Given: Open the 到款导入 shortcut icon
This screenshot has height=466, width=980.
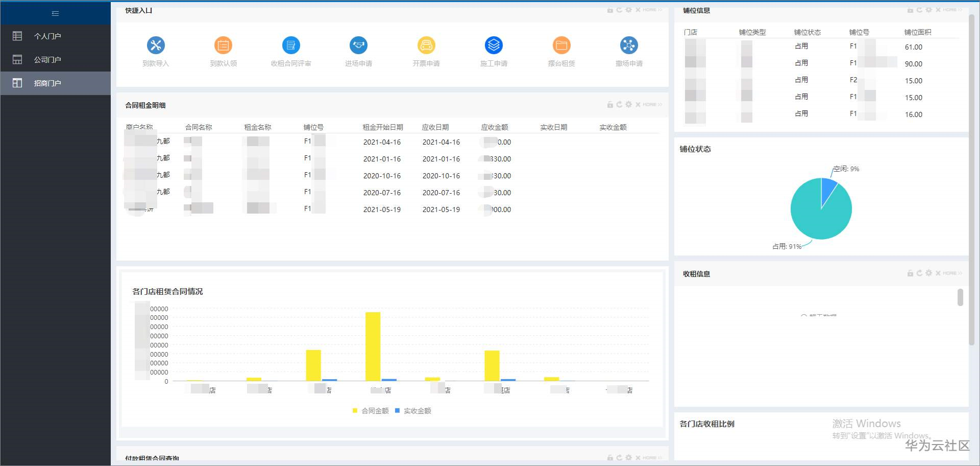Looking at the screenshot, I should (156, 45).
